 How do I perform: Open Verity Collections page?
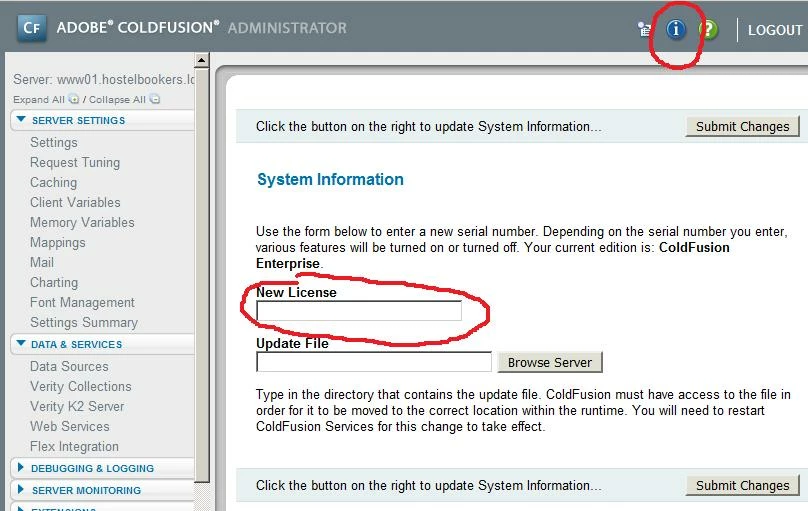pos(80,386)
